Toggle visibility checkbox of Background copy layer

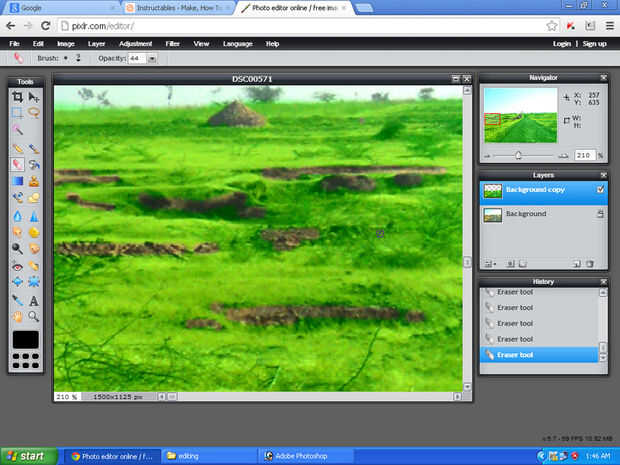point(600,190)
